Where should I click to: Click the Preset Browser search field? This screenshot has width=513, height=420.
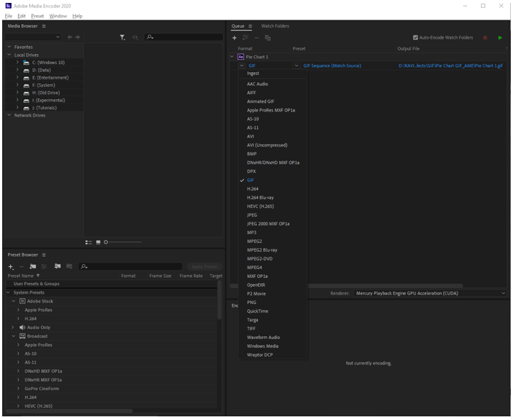point(130,266)
